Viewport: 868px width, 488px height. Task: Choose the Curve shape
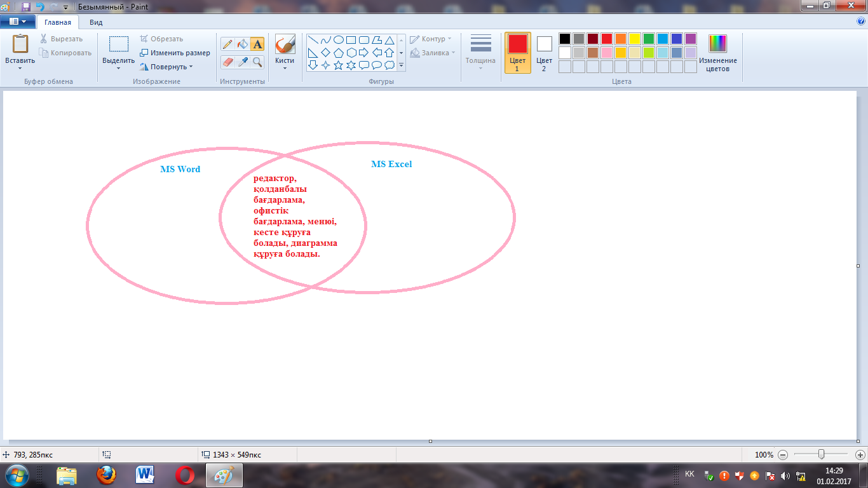(x=325, y=39)
